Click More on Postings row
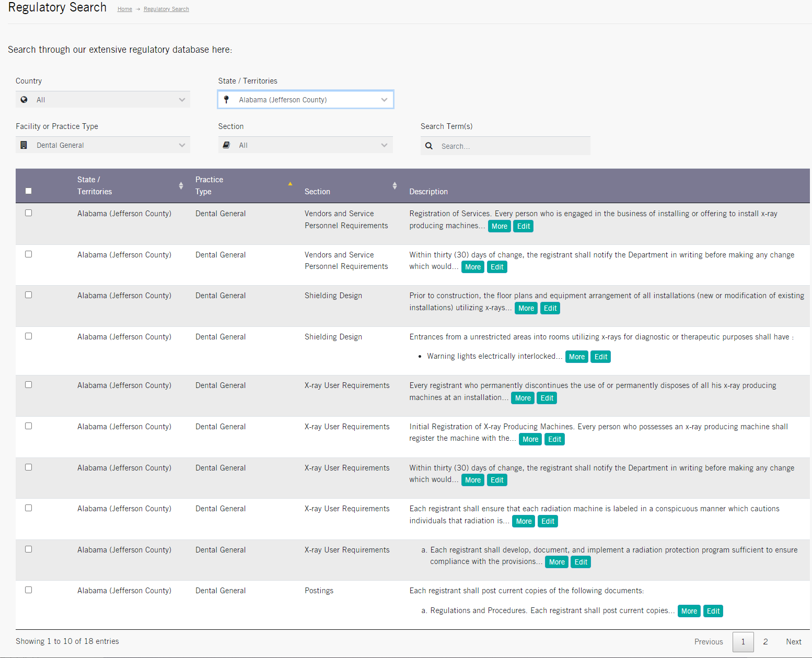The height and width of the screenshot is (658, 812). click(689, 611)
